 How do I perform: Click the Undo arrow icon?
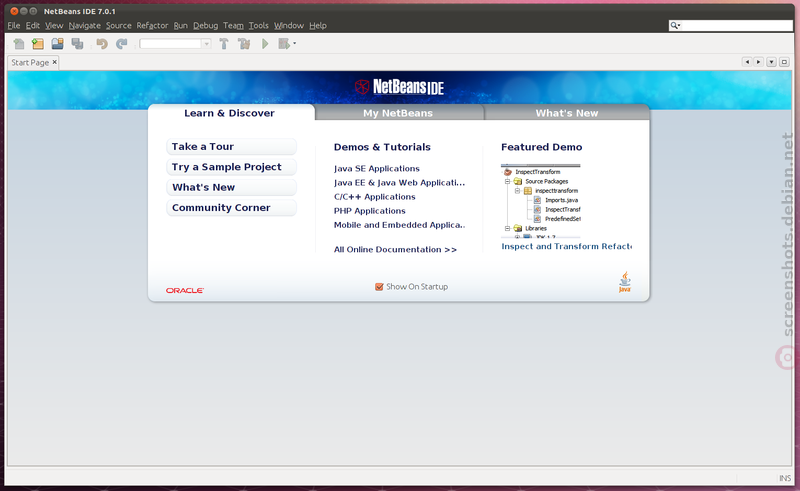coord(102,44)
